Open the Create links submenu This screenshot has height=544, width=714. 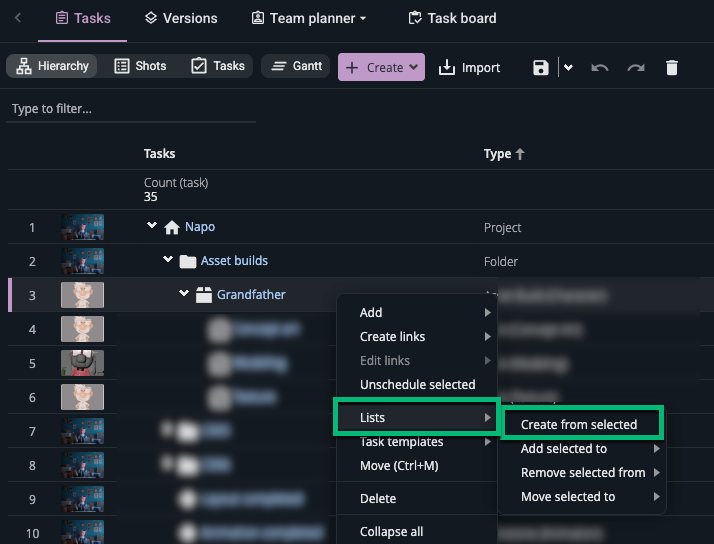coord(417,336)
